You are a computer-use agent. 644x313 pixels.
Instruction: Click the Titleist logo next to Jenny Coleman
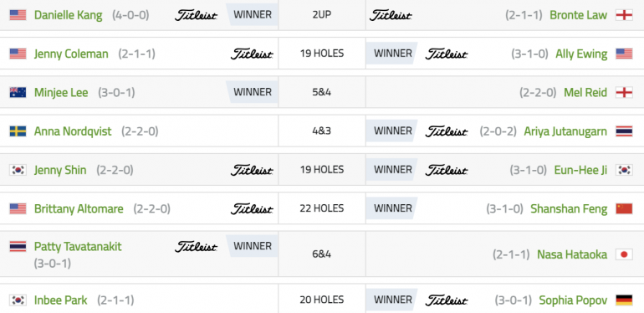pos(252,54)
